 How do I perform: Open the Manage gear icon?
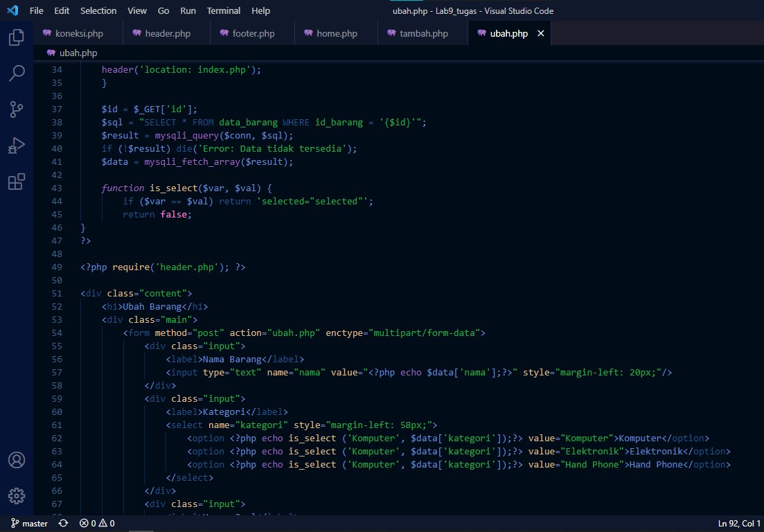pyautogui.click(x=17, y=496)
